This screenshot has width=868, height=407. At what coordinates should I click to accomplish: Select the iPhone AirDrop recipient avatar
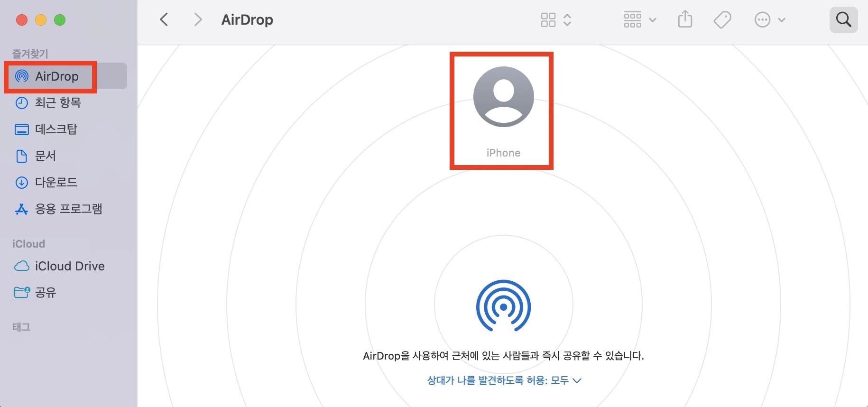tap(503, 97)
